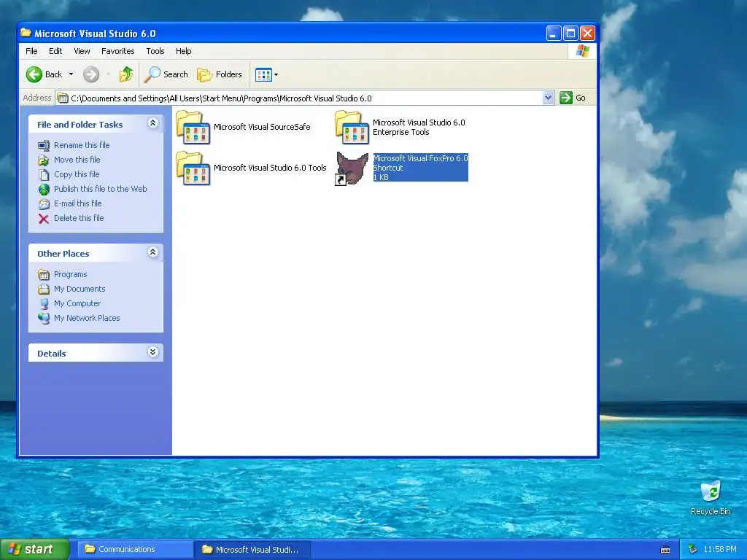This screenshot has width=747, height=560.
Task: Click the Windows flag logo in menu bar
Action: click(x=582, y=51)
